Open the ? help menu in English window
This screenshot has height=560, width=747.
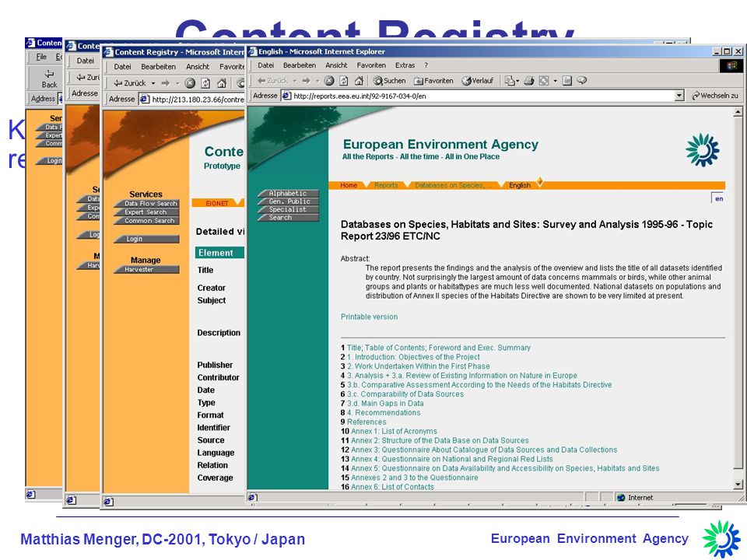click(426, 65)
